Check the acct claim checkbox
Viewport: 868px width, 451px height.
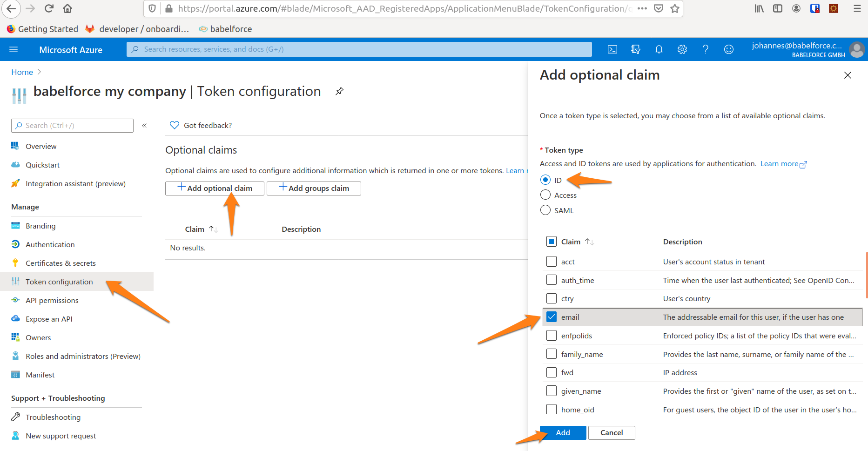(552, 262)
